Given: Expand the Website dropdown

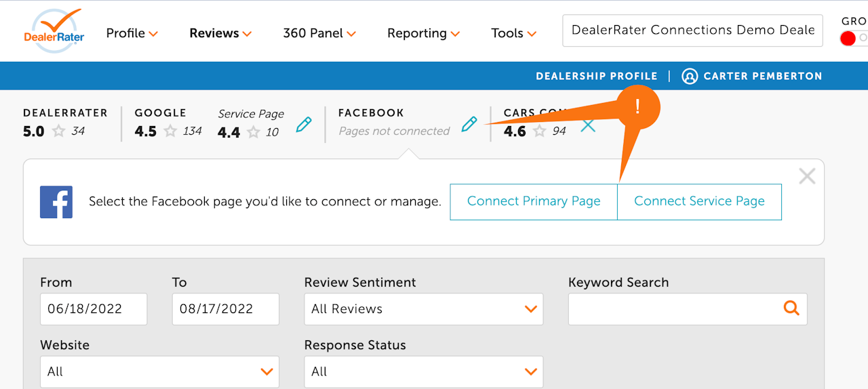Looking at the screenshot, I should [x=159, y=371].
